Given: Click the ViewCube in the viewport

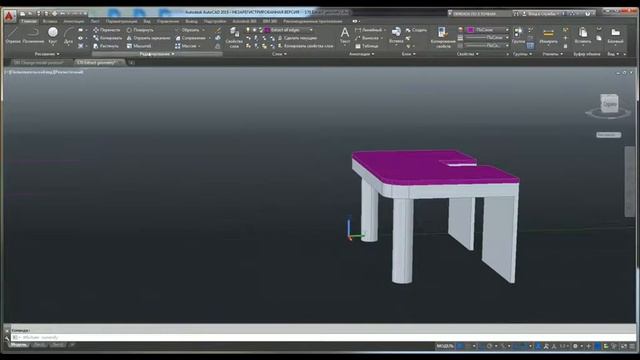Looking at the screenshot, I should [x=609, y=104].
